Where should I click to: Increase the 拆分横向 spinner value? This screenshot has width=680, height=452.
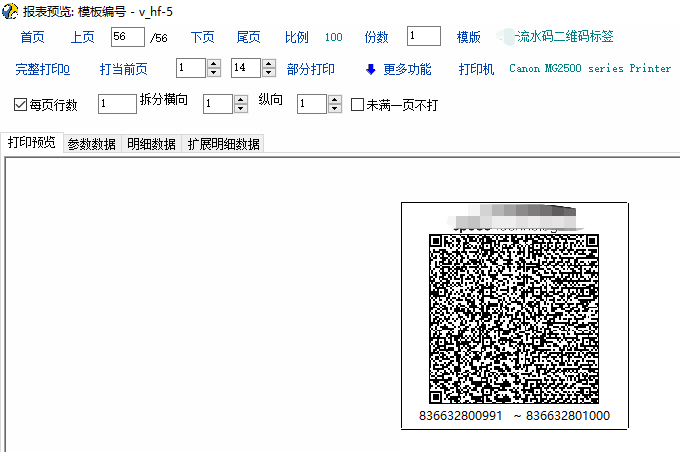[240, 99]
